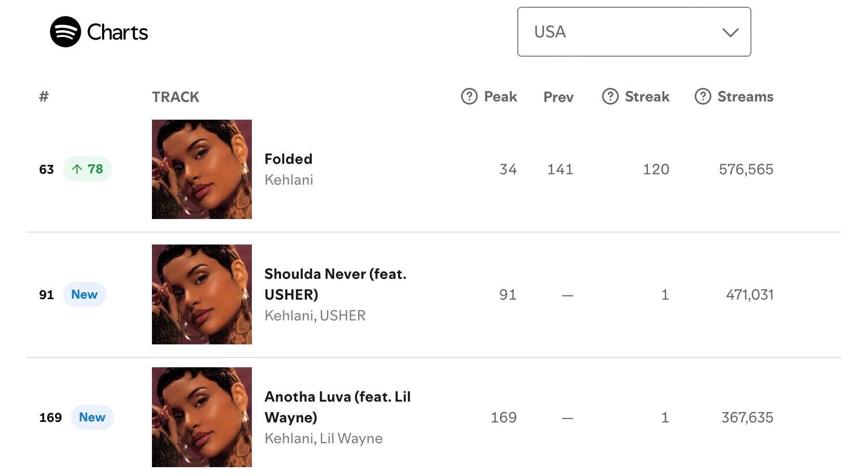Click the Kehlani, USHER artist link
This screenshot has width=868, height=476.
click(x=315, y=316)
